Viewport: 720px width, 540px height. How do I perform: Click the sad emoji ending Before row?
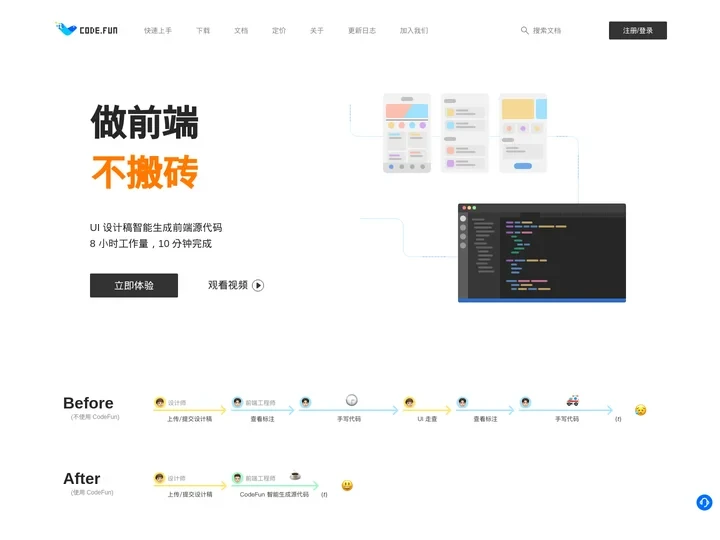point(641,410)
